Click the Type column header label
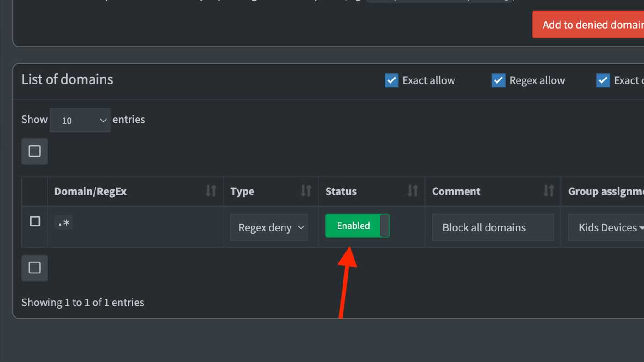This screenshot has width=644, height=362. tap(242, 191)
